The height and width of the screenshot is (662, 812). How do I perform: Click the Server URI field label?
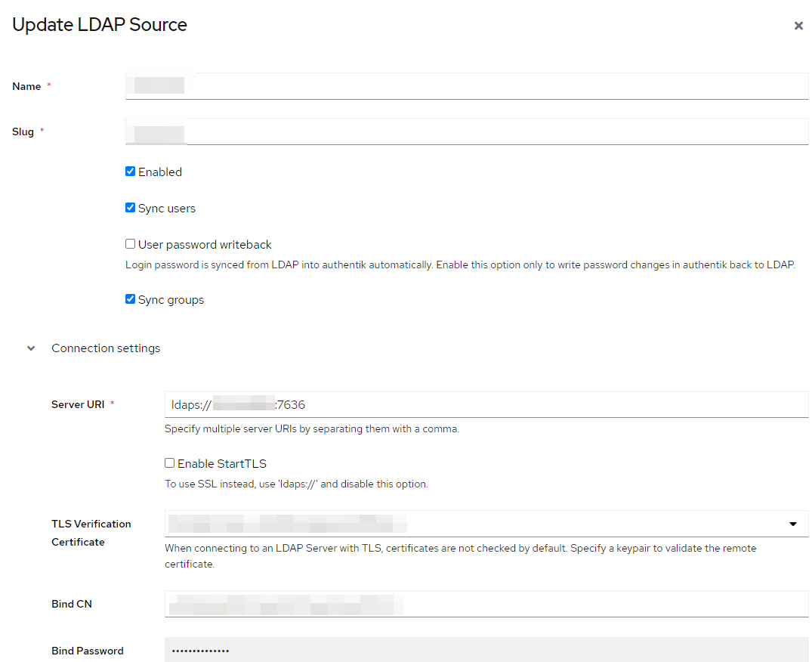pyautogui.click(x=77, y=404)
